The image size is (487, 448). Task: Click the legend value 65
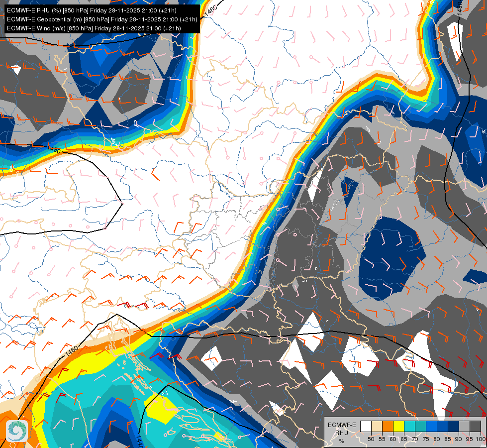pos(404,439)
